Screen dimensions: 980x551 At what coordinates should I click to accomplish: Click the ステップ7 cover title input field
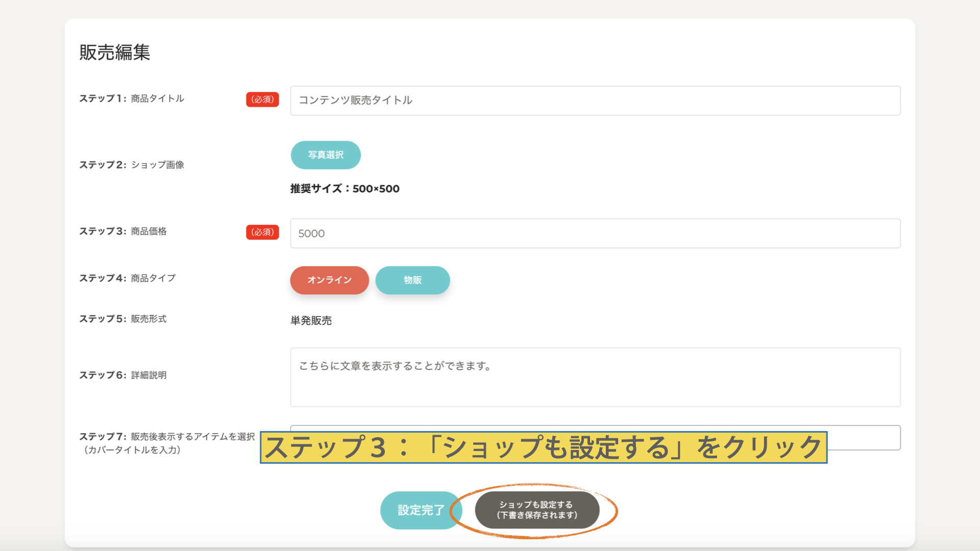pyautogui.click(x=864, y=438)
